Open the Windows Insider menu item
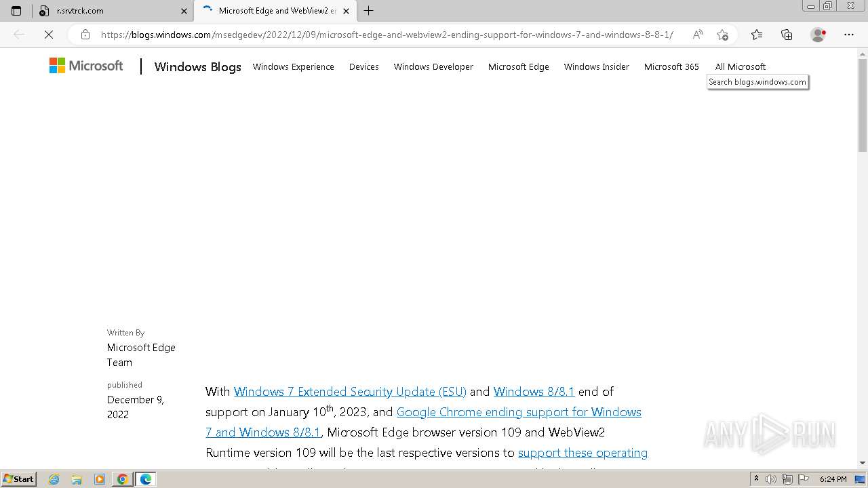The width and height of the screenshot is (868, 488). 597,66
